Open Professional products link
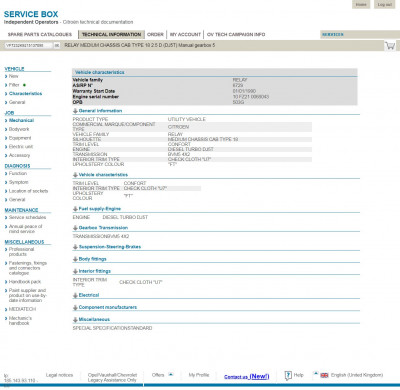Viewport: 400px width, 390px height. tap(21, 252)
